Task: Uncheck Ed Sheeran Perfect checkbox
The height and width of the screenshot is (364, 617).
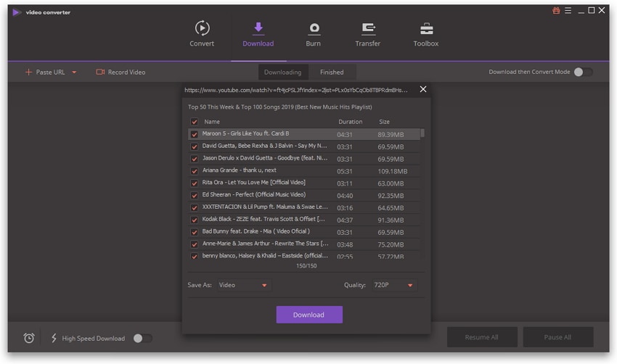Action: click(194, 195)
